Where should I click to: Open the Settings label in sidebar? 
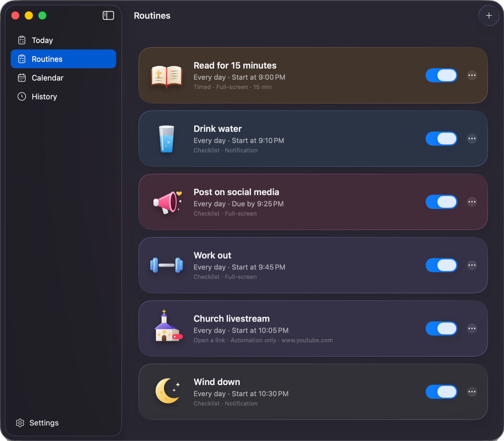coord(44,423)
